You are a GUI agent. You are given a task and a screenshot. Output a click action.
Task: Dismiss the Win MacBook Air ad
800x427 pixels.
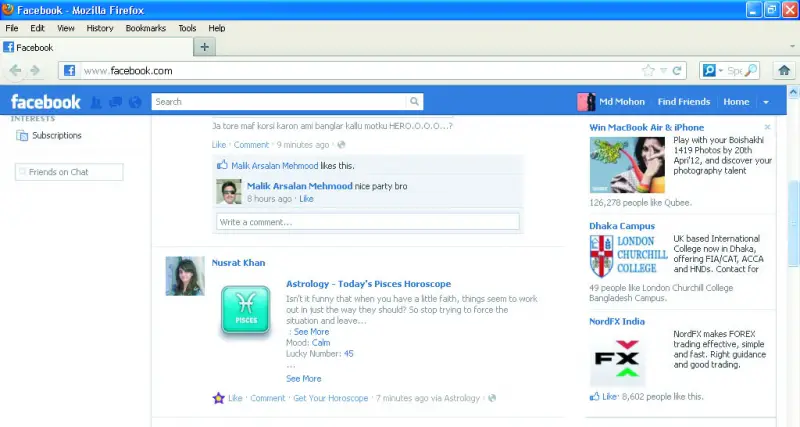[767, 127]
